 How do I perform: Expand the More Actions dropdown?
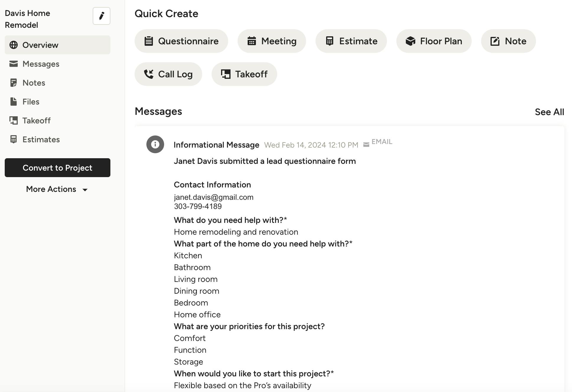[x=57, y=189]
